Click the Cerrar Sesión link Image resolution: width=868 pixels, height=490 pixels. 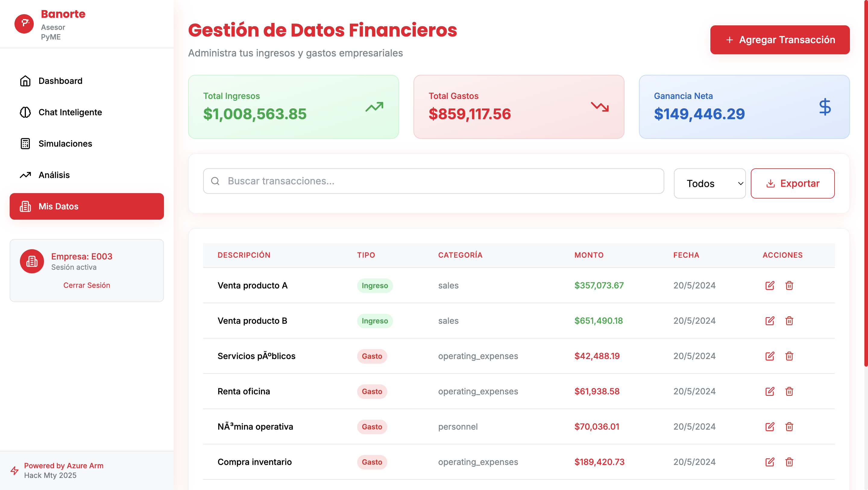pos(86,285)
